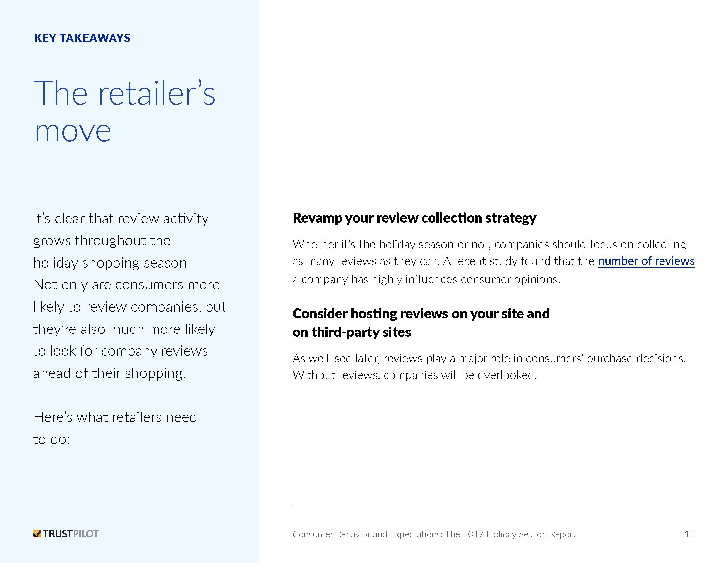
Task: Click the line "It's clear that review activity"
Action: 121,219
